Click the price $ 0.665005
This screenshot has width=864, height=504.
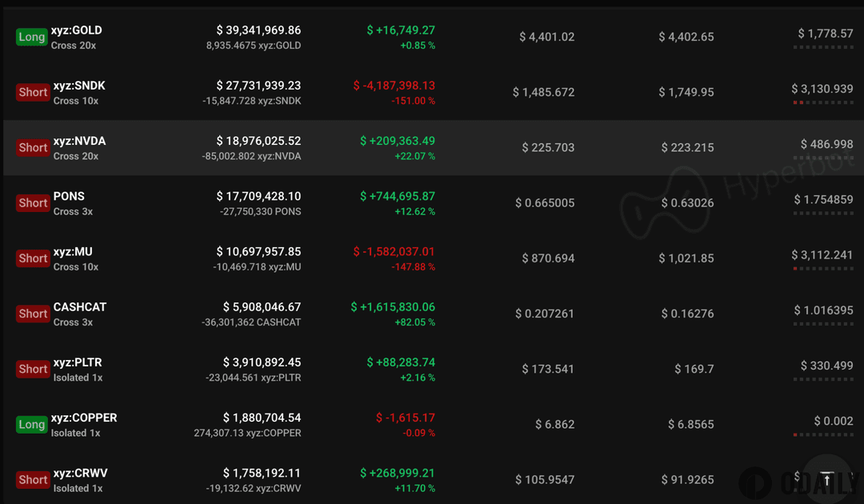pos(545,203)
